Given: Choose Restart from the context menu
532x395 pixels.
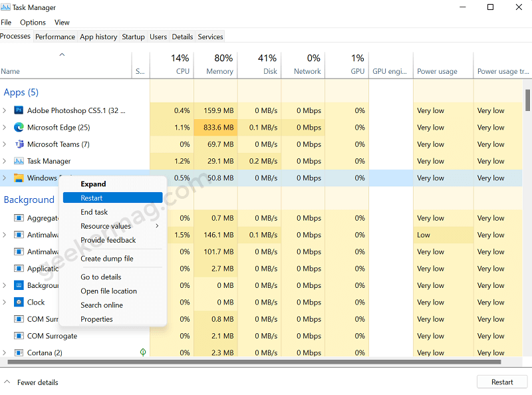Looking at the screenshot, I should click(x=112, y=198).
